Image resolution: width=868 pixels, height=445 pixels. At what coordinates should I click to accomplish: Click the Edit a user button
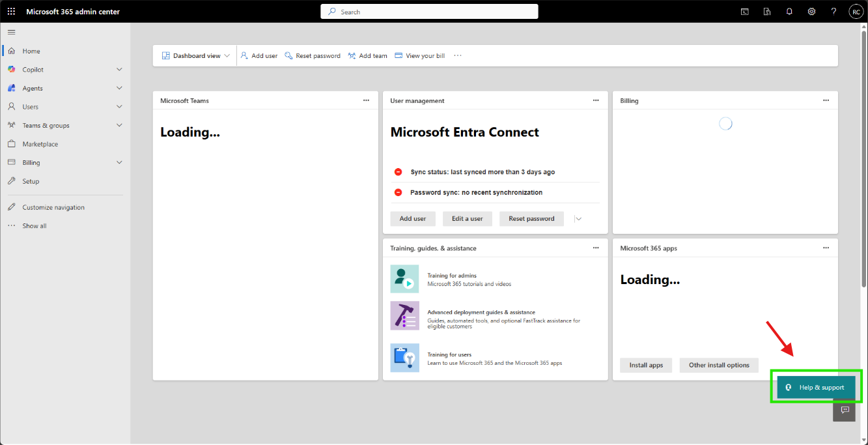click(x=468, y=219)
